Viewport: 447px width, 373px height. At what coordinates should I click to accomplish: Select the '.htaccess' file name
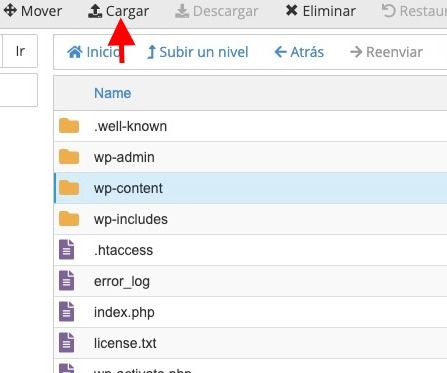(123, 250)
